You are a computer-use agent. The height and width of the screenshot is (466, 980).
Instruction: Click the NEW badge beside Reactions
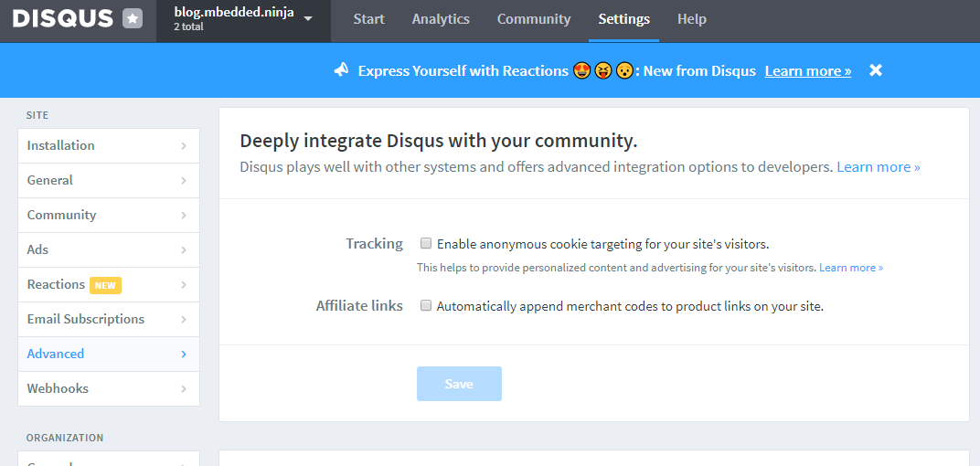[105, 285]
